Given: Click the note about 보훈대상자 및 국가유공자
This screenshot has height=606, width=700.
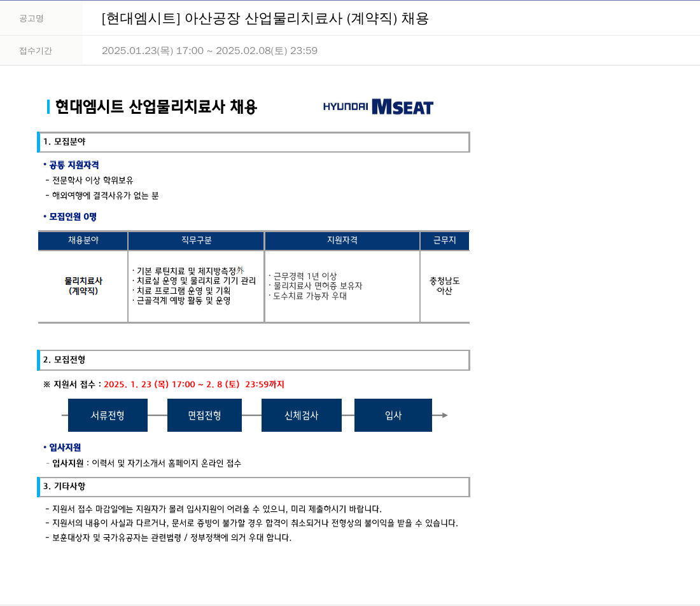Looking at the screenshot, I should [x=168, y=538].
